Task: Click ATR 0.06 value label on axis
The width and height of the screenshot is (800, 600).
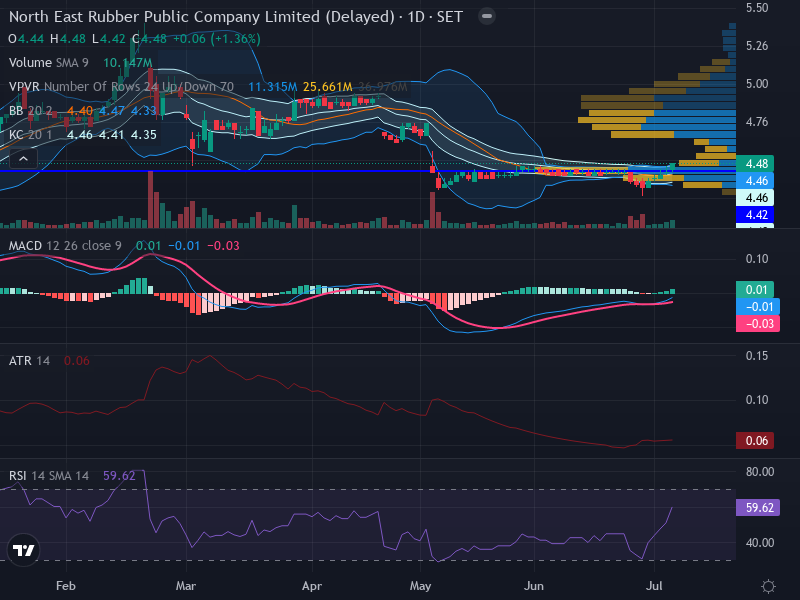Action: 755,440
